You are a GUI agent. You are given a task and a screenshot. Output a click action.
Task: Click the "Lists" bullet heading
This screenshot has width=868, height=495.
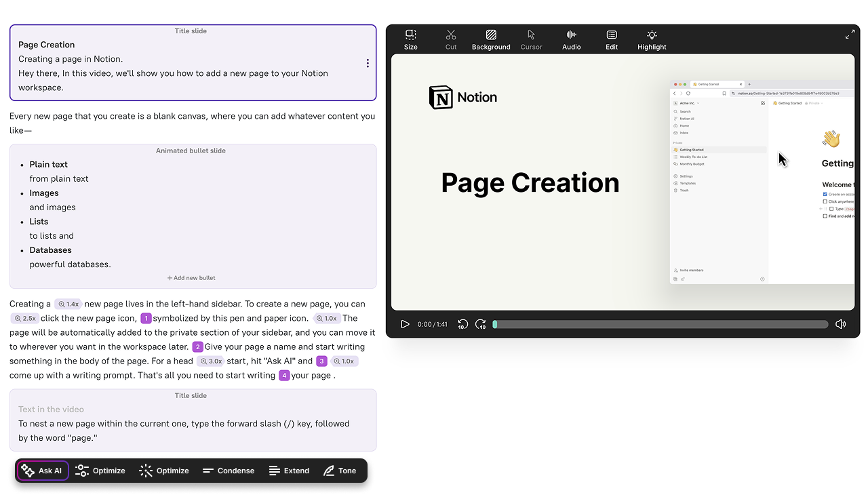pyautogui.click(x=39, y=222)
